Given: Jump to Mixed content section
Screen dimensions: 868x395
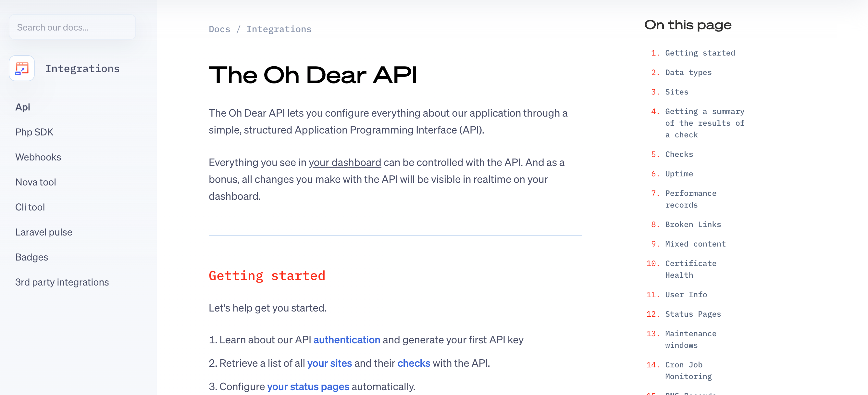Looking at the screenshot, I should tap(695, 244).
